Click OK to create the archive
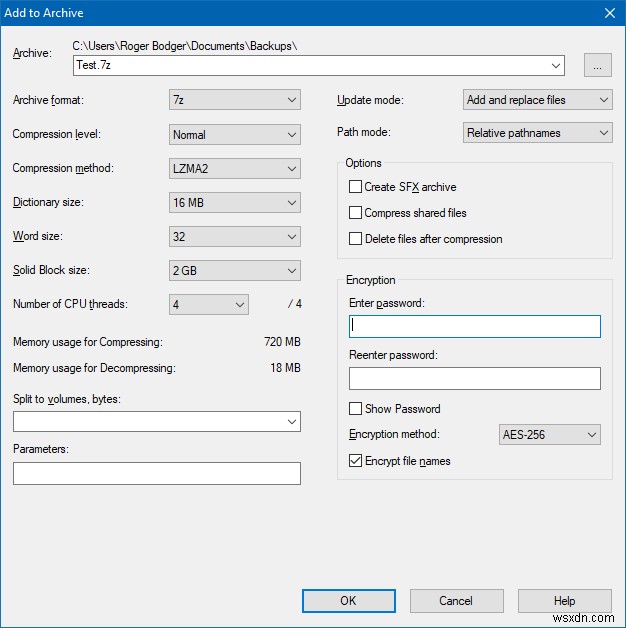The image size is (626, 628). pos(348,601)
